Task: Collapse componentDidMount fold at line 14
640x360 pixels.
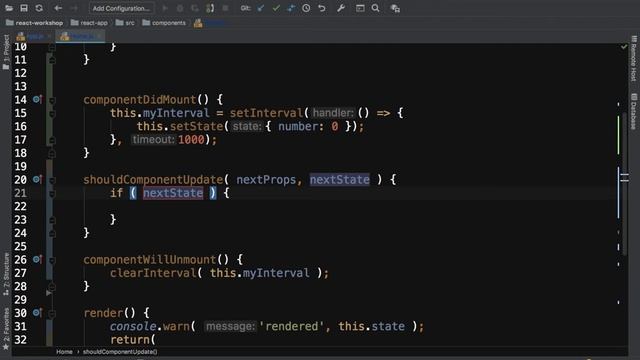Action: click(x=52, y=100)
